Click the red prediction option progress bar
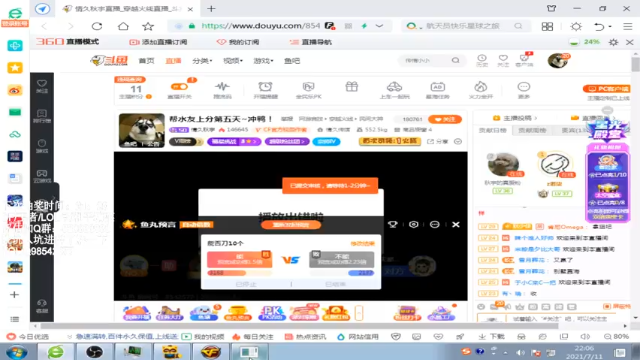The height and width of the screenshot is (360, 640). click(x=239, y=273)
